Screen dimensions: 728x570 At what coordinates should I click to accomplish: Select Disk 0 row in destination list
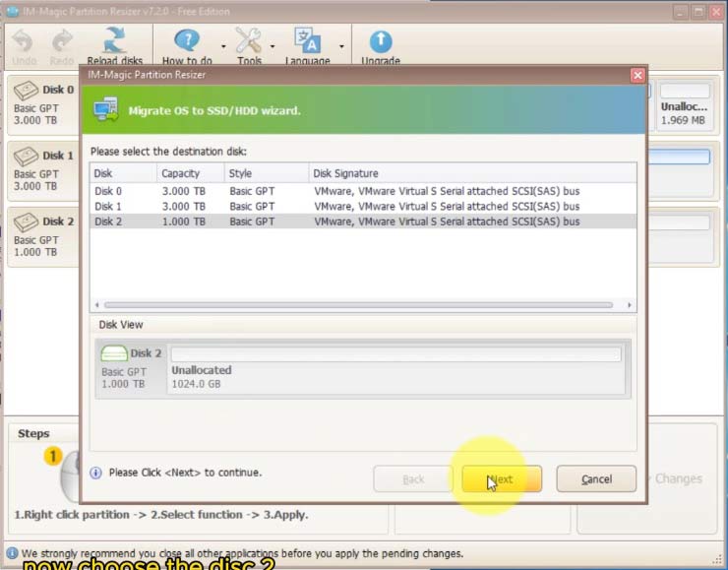(363, 191)
